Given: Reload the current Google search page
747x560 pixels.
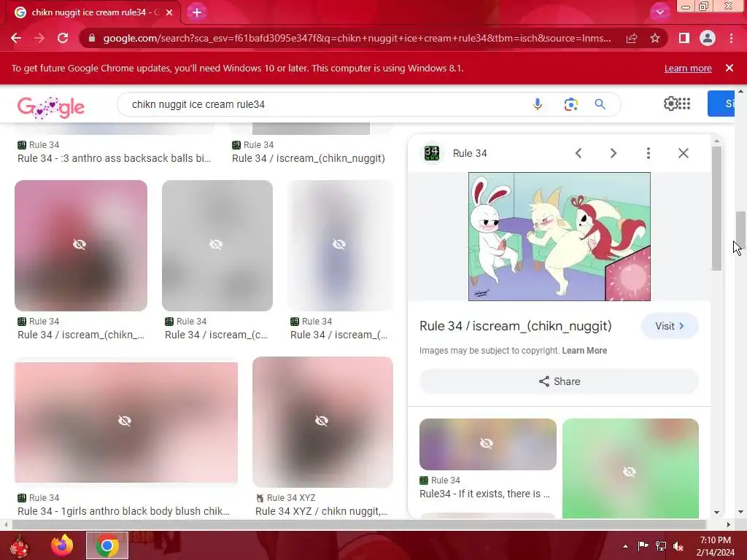Looking at the screenshot, I should 63,38.
